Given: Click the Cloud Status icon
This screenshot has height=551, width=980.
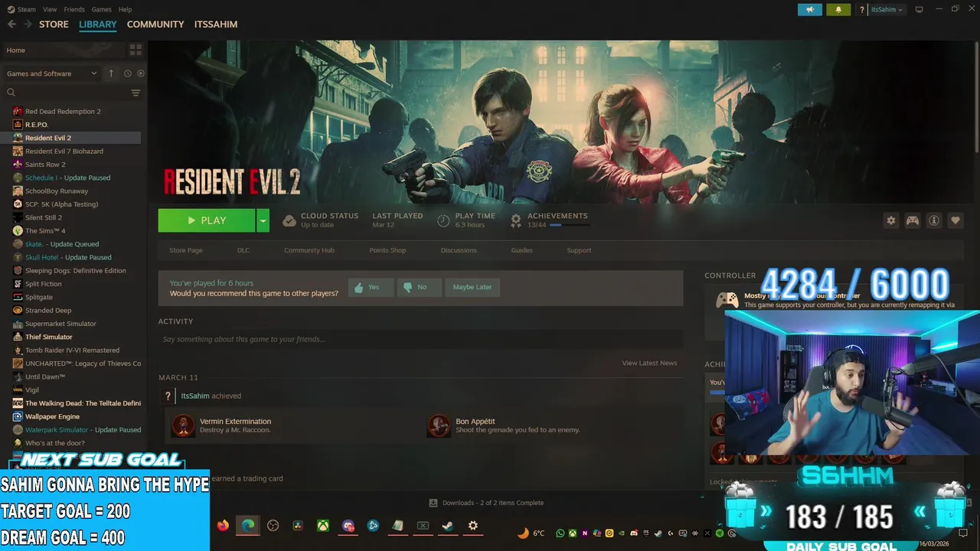Looking at the screenshot, I should tap(289, 220).
